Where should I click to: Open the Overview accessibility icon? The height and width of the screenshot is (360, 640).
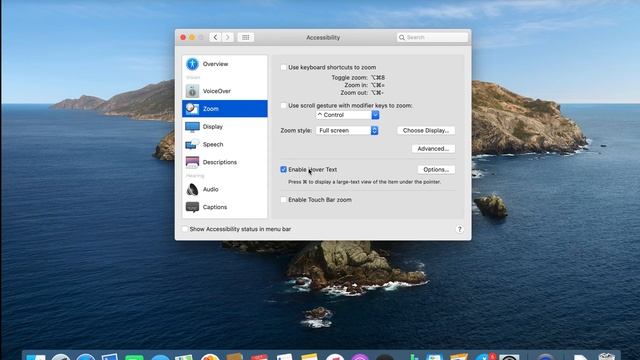(x=192, y=64)
